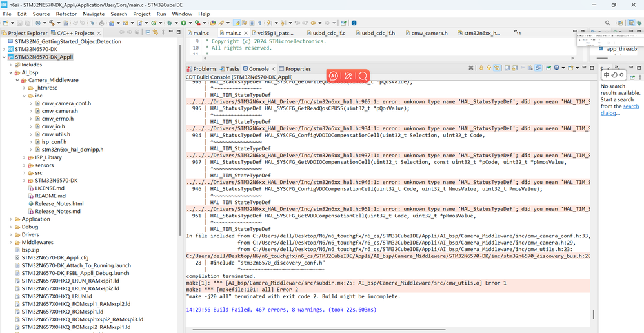The height and width of the screenshot is (333, 644).
Task: Open the Refactor menu
Action: click(x=66, y=14)
